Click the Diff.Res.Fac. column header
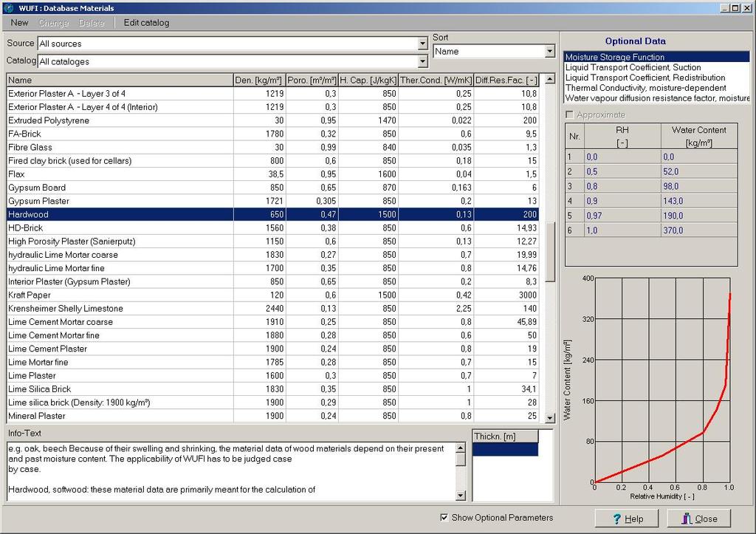756x534 pixels. pos(506,80)
